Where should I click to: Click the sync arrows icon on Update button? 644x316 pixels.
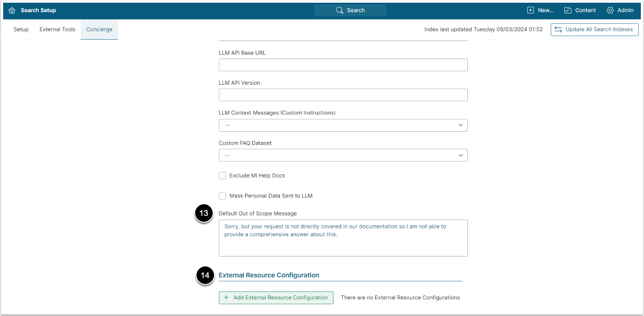point(558,29)
